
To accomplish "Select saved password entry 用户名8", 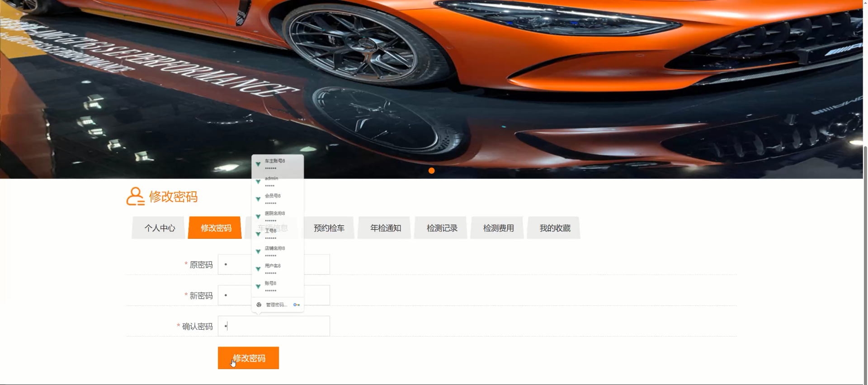I will (278, 269).
